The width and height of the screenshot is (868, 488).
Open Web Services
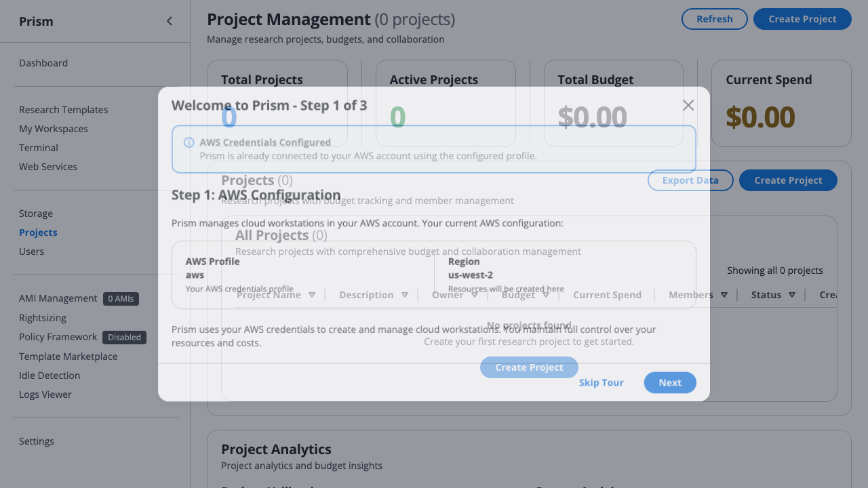point(48,167)
